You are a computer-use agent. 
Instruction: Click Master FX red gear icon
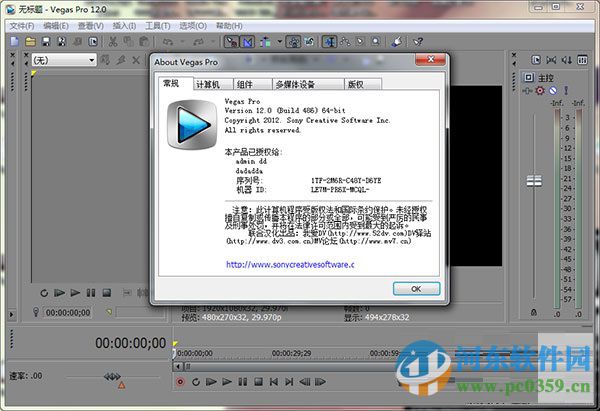pos(540,91)
